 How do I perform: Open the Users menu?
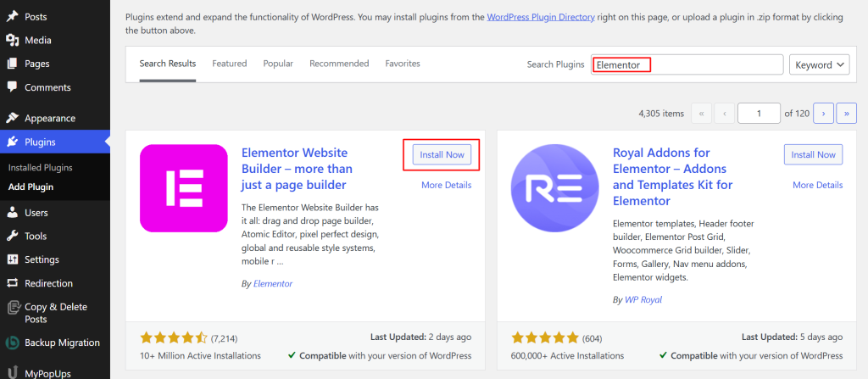click(55, 213)
